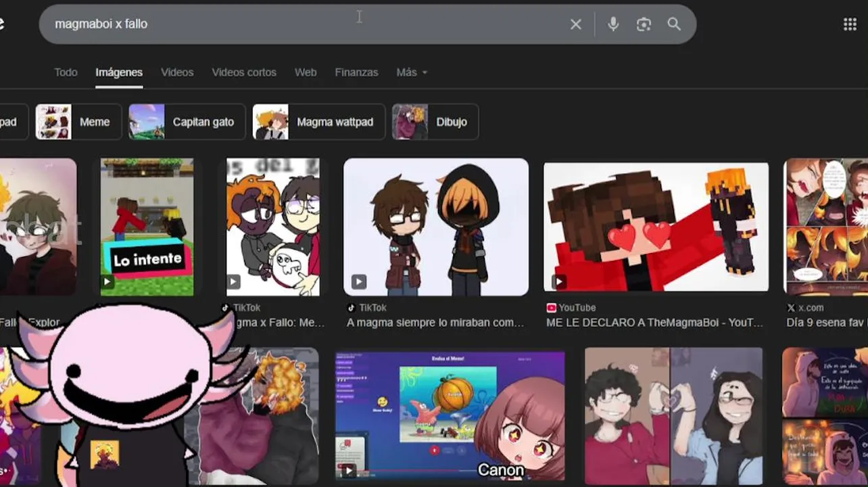Open the 'Lo intente' Minecraft thumbnail
Viewport: 868px width, 487px height.
click(147, 227)
